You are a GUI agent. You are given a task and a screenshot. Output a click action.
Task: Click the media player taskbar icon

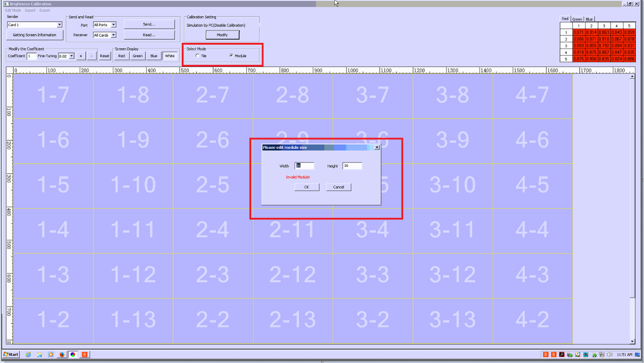(x=51, y=354)
